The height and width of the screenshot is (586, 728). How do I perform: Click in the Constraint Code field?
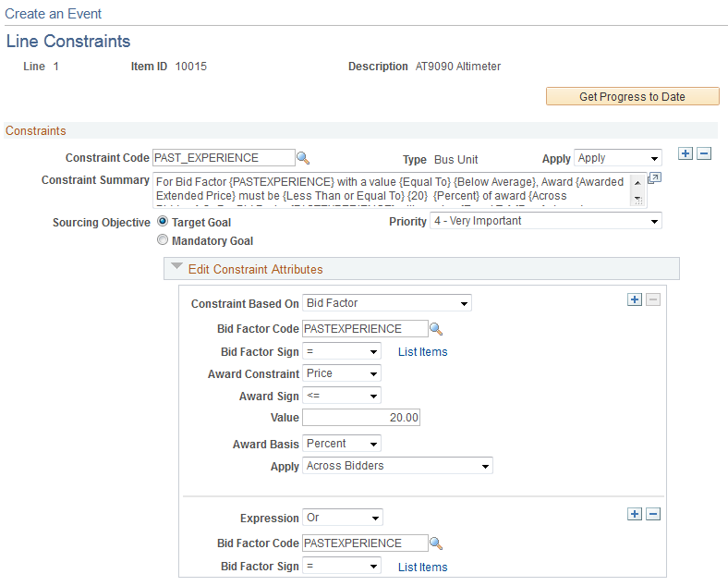tap(224, 158)
